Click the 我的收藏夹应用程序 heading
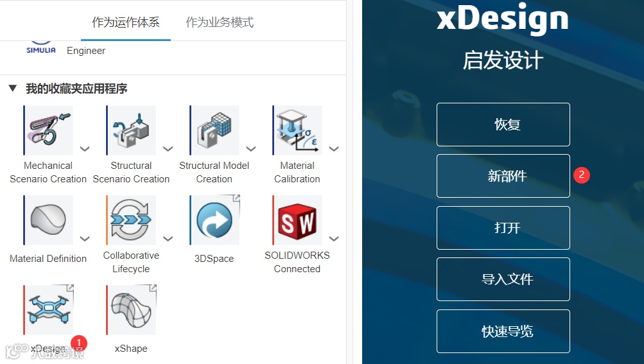 coord(76,89)
